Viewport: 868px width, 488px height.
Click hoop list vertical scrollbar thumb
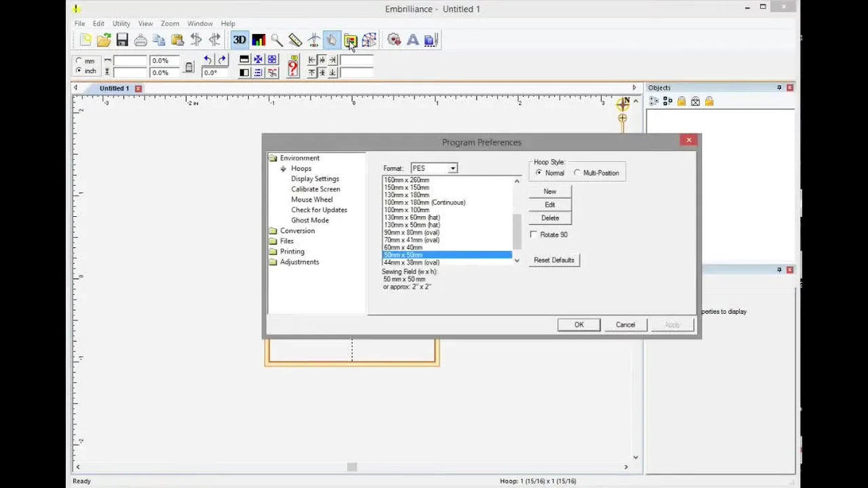pyautogui.click(x=516, y=232)
